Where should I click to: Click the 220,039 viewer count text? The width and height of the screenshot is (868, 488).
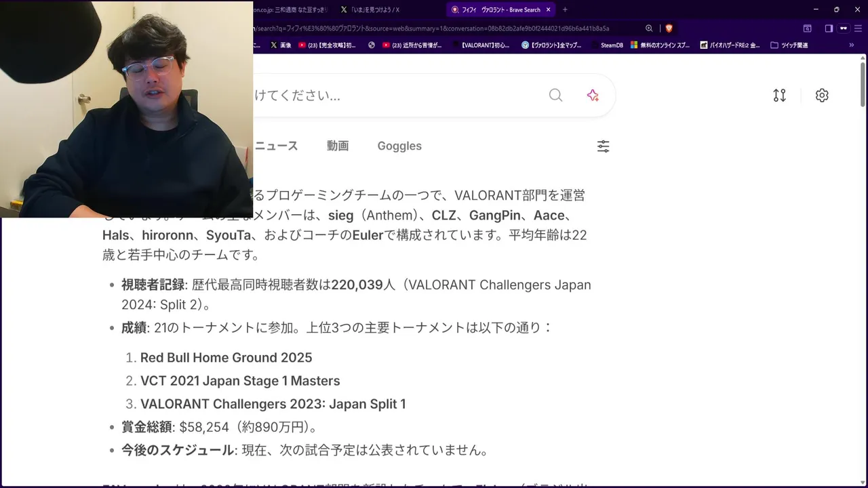[x=357, y=285]
